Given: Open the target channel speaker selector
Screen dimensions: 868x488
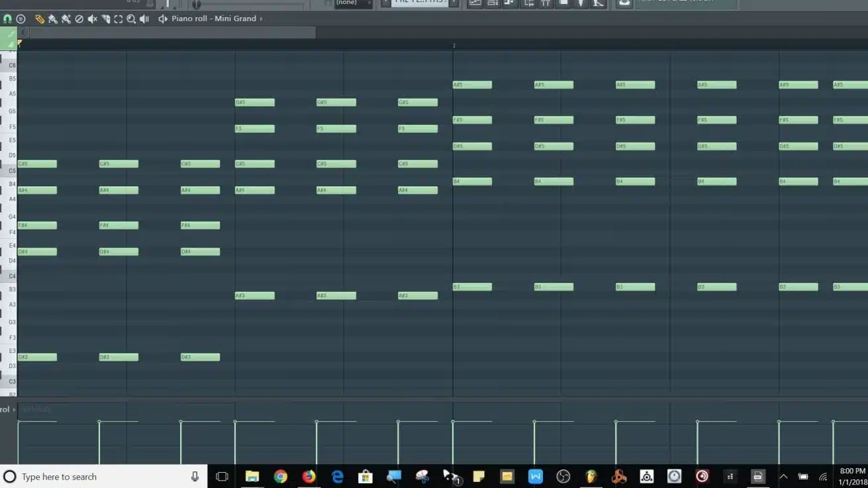Looking at the screenshot, I should [x=163, y=19].
